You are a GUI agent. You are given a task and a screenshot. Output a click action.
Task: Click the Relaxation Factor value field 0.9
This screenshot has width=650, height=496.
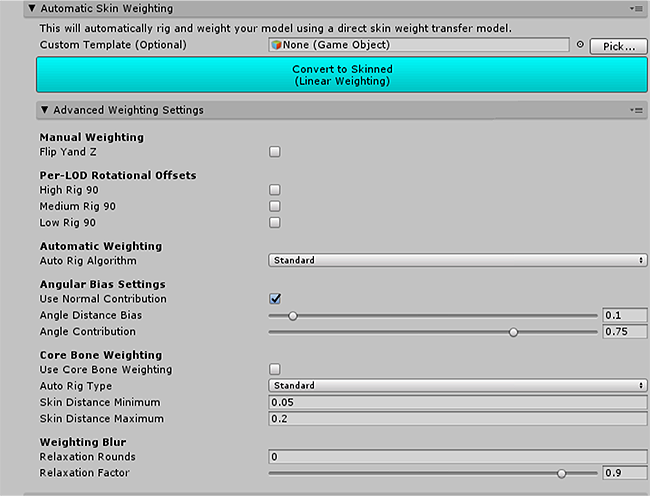(625, 473)
